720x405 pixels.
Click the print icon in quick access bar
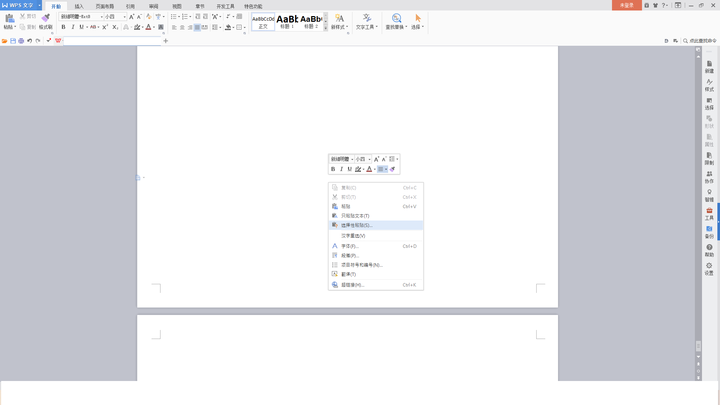pyautogui.click(x=21, y=41)
